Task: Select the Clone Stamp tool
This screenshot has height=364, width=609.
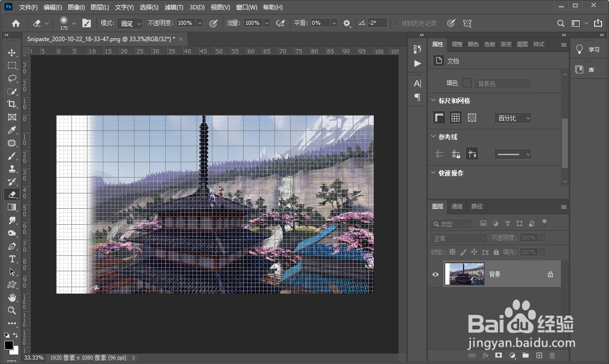Action: click(x=12, y=169)
